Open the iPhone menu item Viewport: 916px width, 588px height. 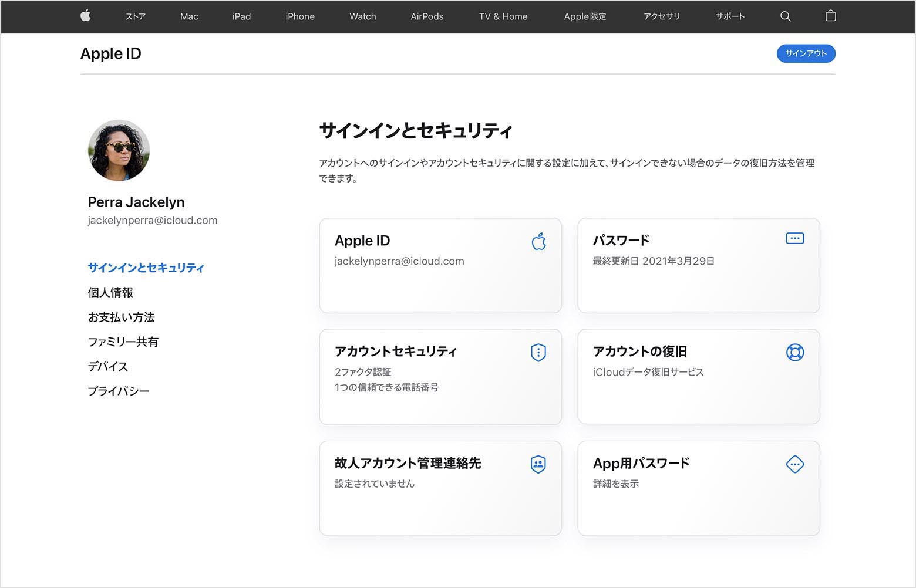pos(299,16)
